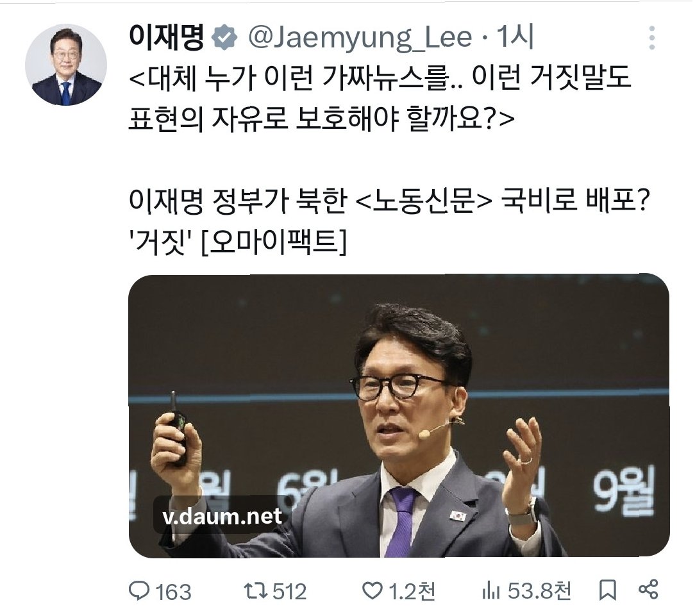Click the retweet count 512
Viewport: 695px width, 616px height.
point(289,592)
